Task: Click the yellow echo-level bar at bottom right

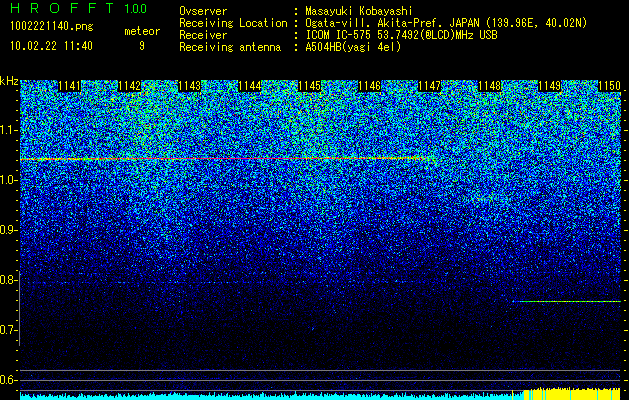Action: coord(572,394)
